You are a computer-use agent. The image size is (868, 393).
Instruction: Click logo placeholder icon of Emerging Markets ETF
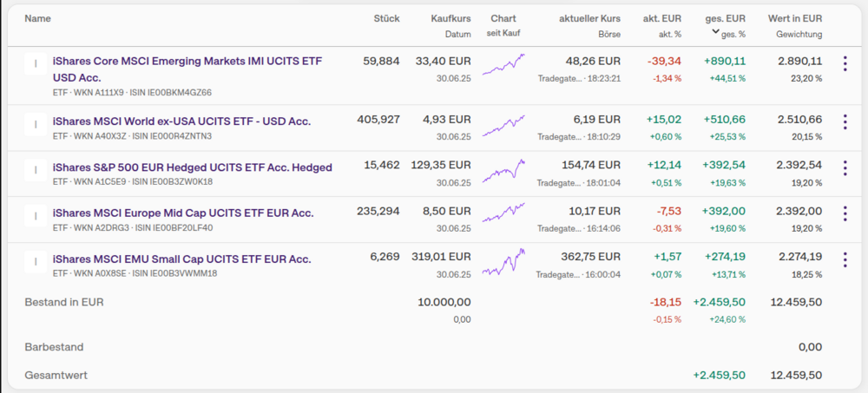[36, 63]
